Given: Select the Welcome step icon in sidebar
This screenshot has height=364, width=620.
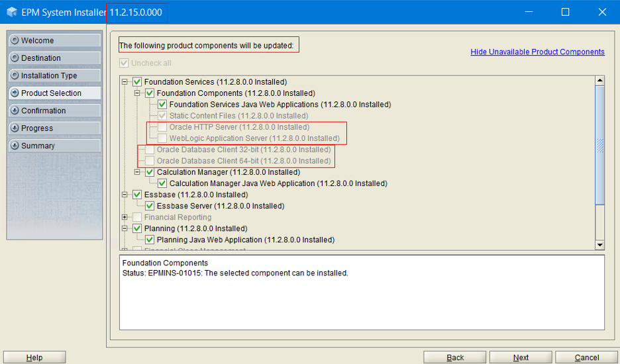Looking at the screenshot, I should pos(15,40).
